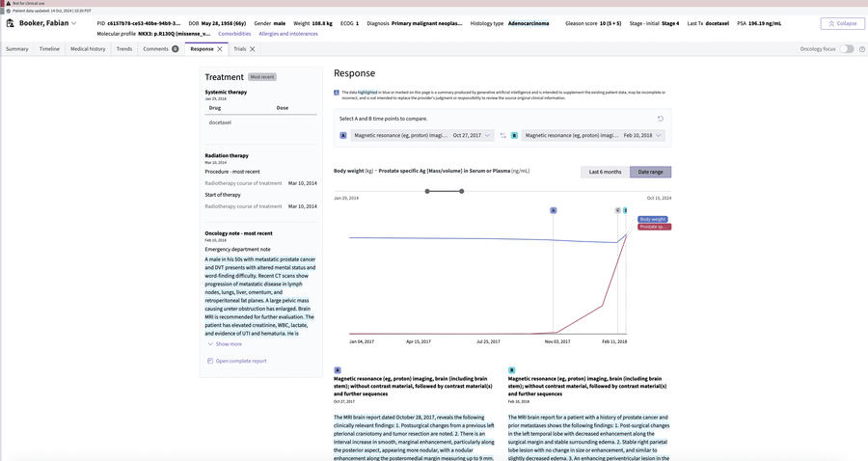Image resolution: width=868 pixels, height=461 pixels.
Task: Click the reset icon in the compare panel
Action: (661, 119)
